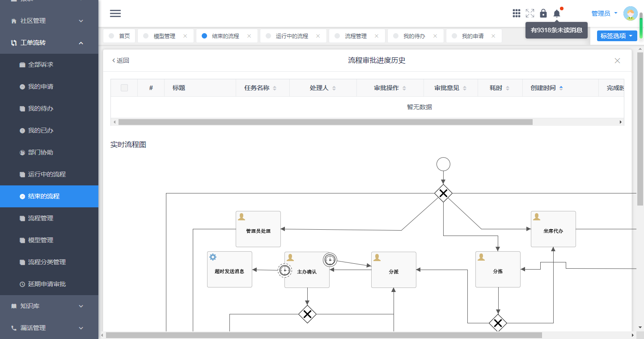Click the page bottom horizontal scrollbar thumb
This screenshot has height=339, width=644.
pos(324,335)
